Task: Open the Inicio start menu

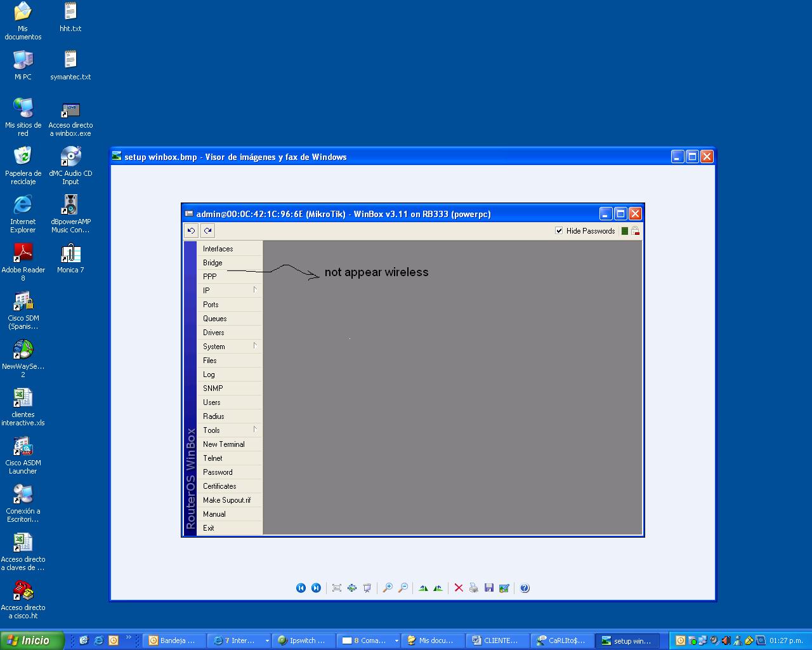Action: (x=32, y=640)
